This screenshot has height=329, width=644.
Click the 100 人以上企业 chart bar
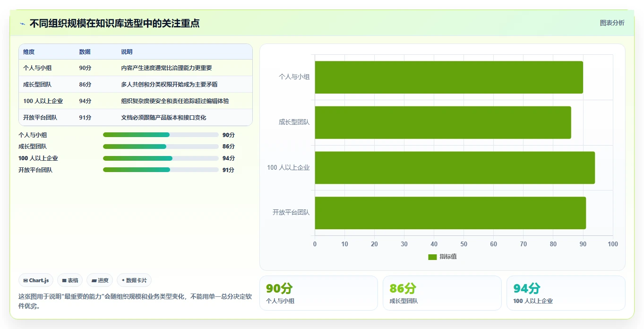click(x=455, y=168)
